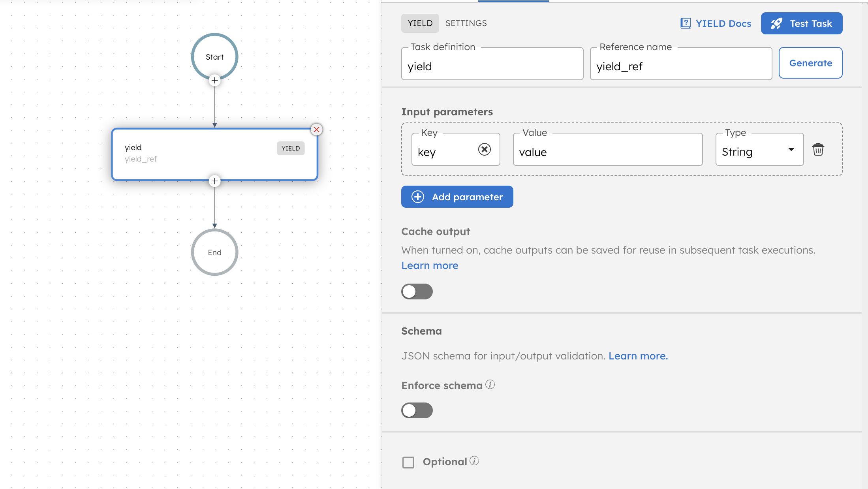Click the Reference name input field
The height and width of the screenshot is (489, 868).
click(x=680, y=66)
